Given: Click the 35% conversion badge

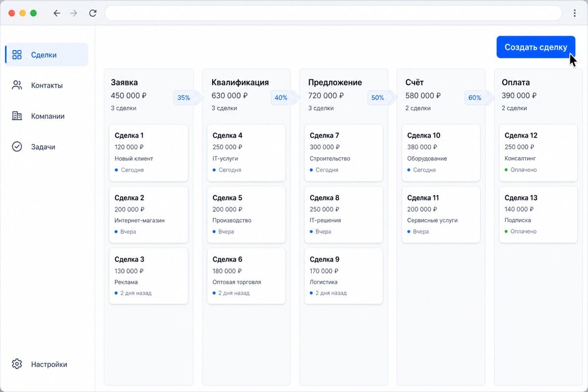Looking at the screenshot, I should point(185,98).
